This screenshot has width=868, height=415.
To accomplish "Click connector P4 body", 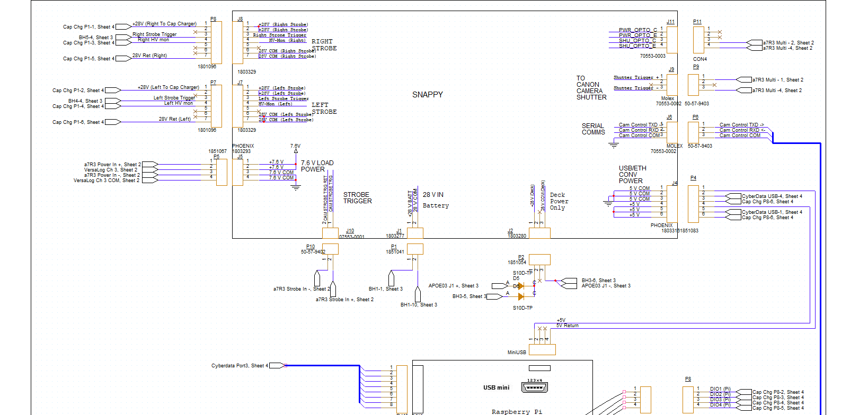I will (x=693, y=204).
